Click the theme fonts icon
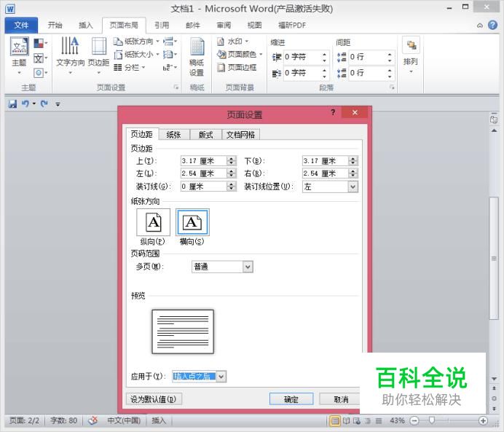504x432 pixels. tap(40, 58)
